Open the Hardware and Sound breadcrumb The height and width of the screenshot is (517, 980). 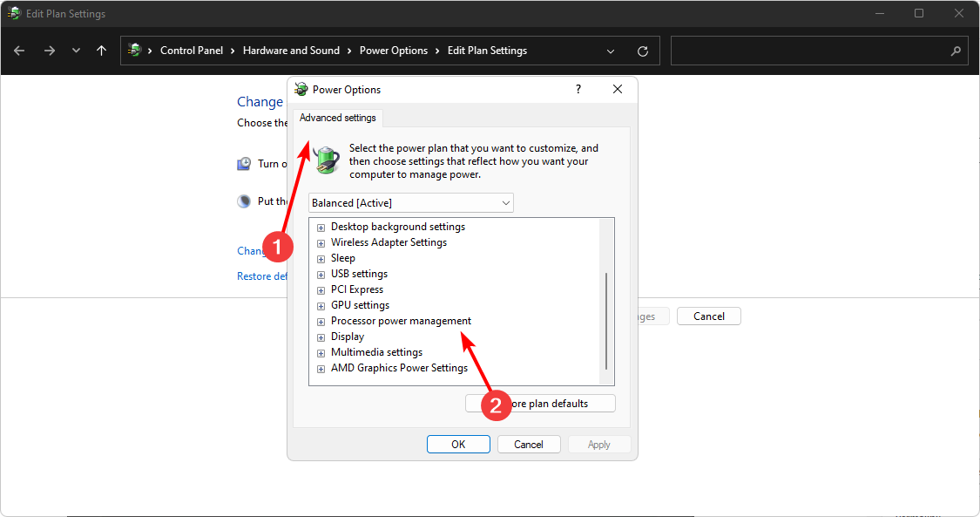tap(291, 51)
